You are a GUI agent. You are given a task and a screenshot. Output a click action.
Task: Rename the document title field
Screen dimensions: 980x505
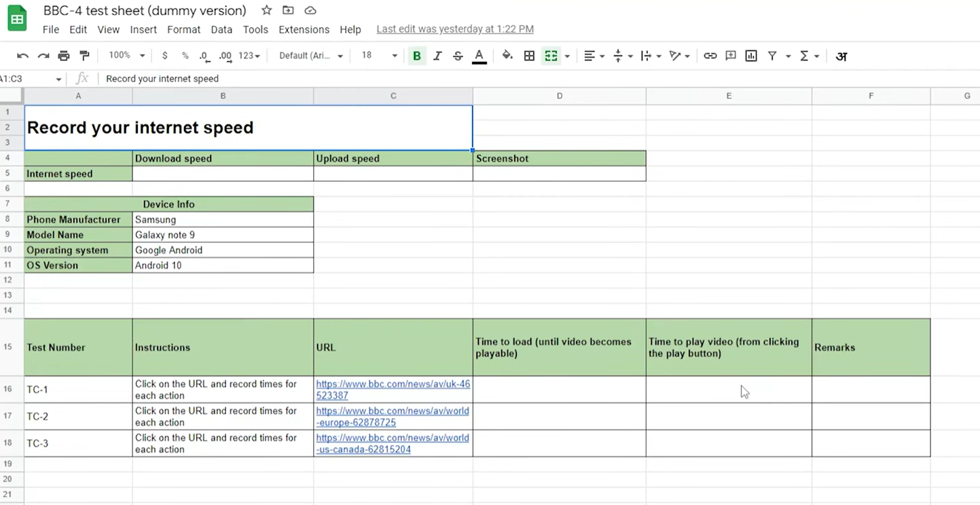(145, 10)
